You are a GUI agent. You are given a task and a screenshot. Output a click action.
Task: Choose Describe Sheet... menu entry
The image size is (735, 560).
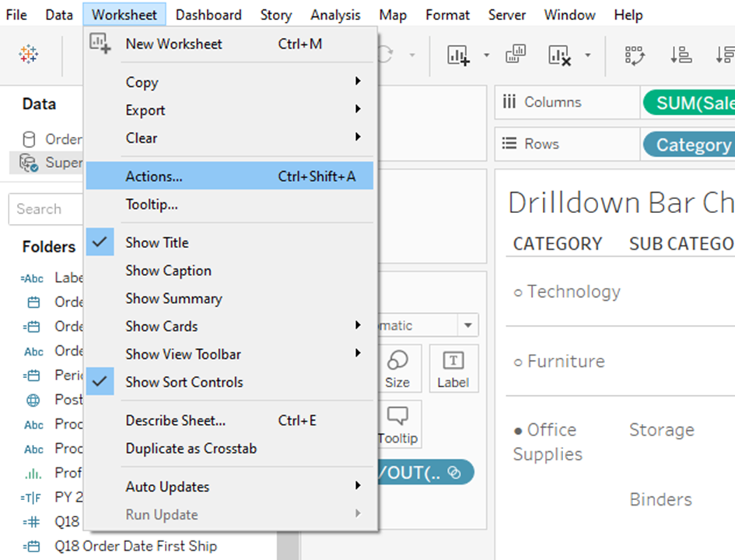[x=229, y=420]
